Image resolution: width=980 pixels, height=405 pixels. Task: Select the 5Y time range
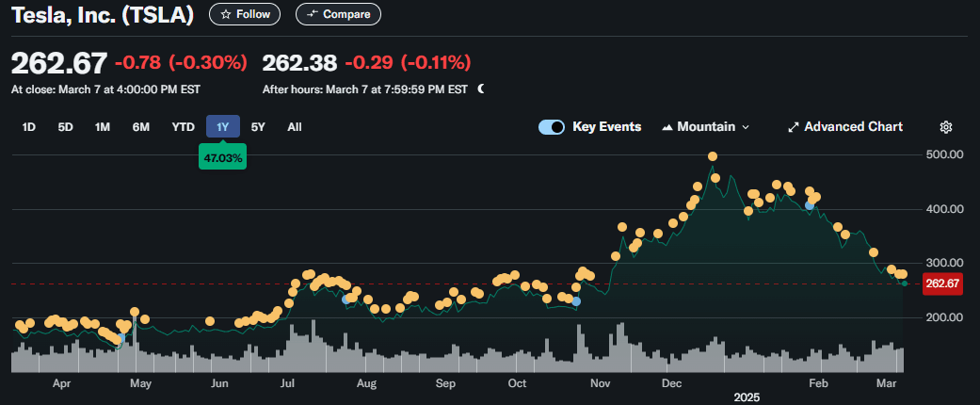pyautogui.click(x=258, y=127)
